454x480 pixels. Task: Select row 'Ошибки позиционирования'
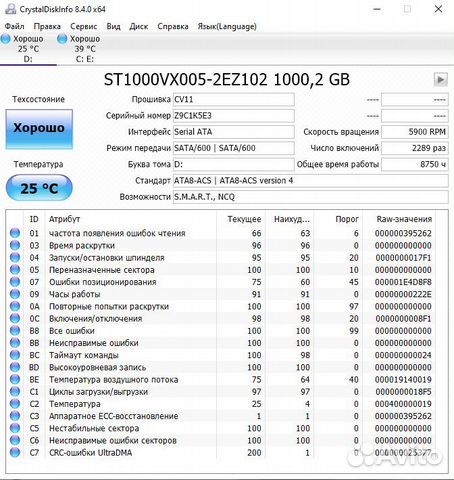222,282
